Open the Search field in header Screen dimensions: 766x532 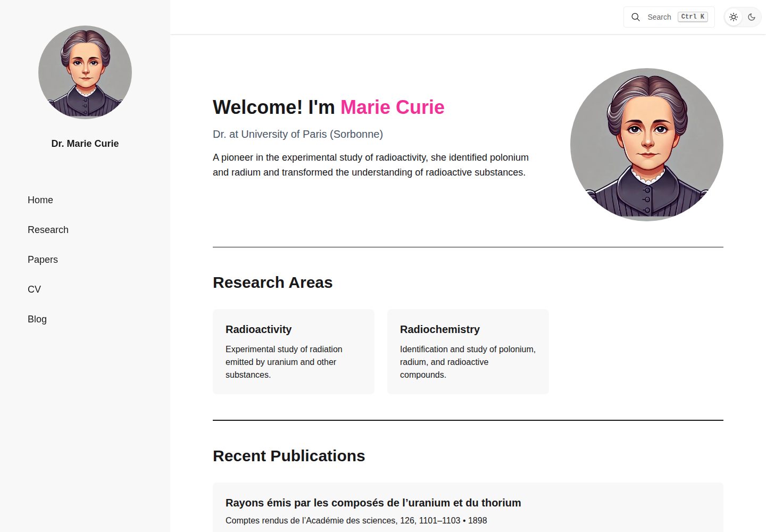tap(669, 17)
